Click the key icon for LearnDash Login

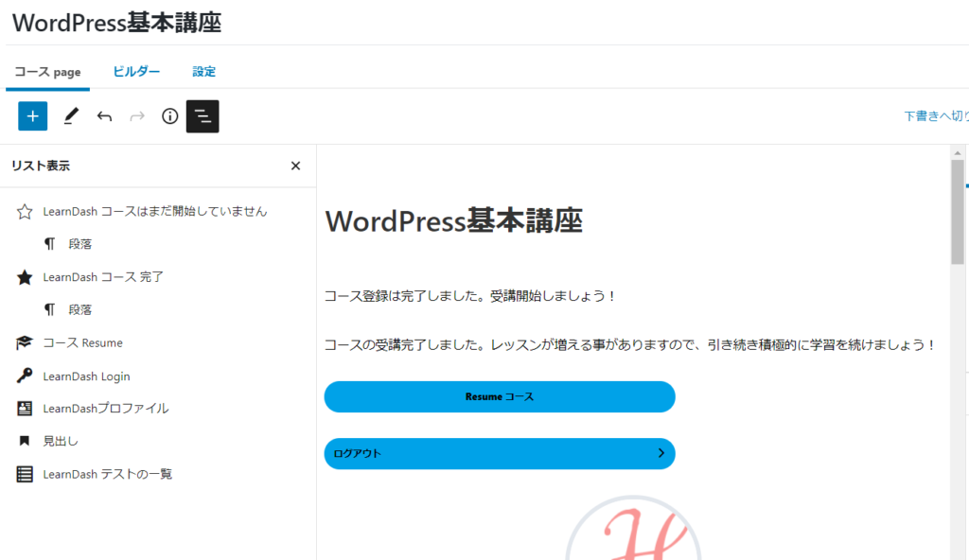[x=25, y=376]
